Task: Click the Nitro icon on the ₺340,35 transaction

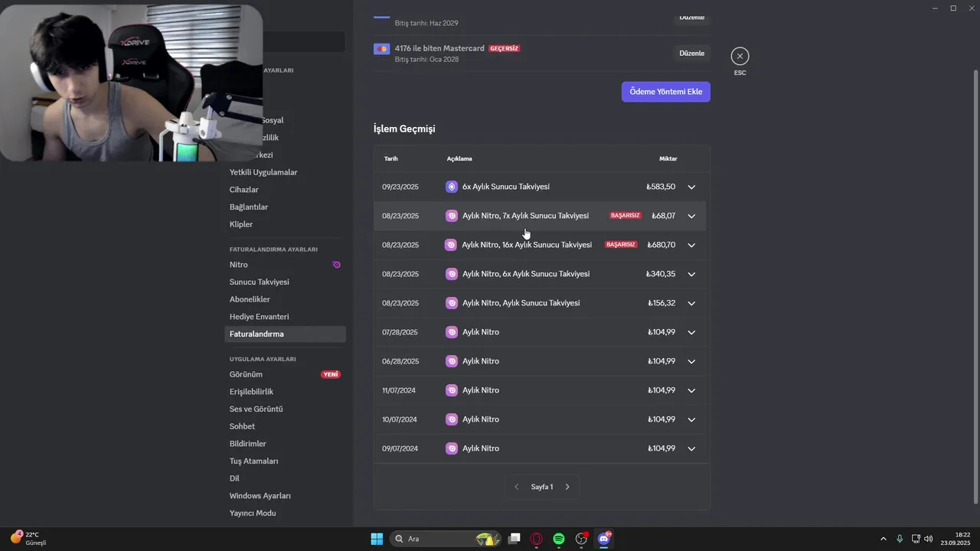Action: (452, 274)
